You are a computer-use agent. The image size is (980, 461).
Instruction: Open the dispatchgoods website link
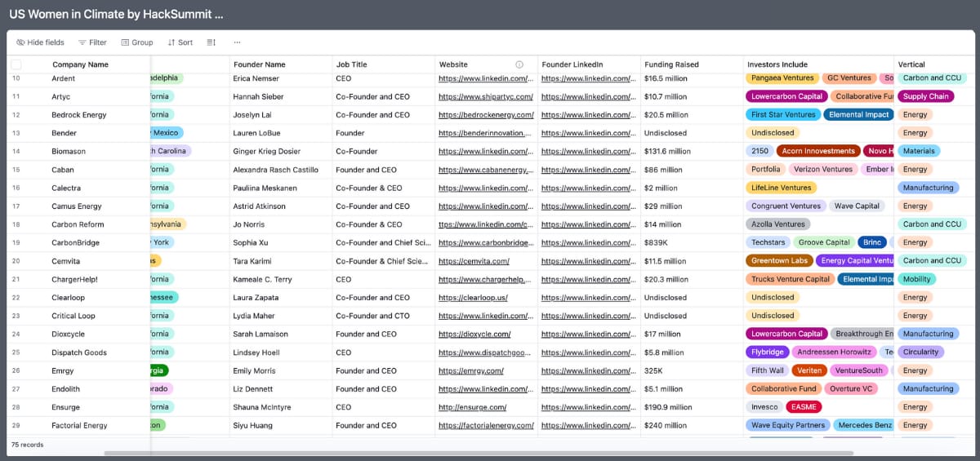[x=486, y=352]
